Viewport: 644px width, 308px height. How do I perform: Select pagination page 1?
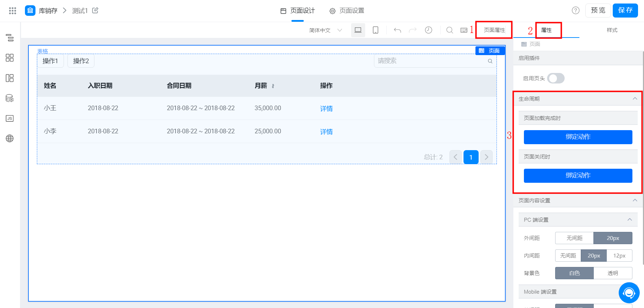pyautogui.click(x=471, y=157)
